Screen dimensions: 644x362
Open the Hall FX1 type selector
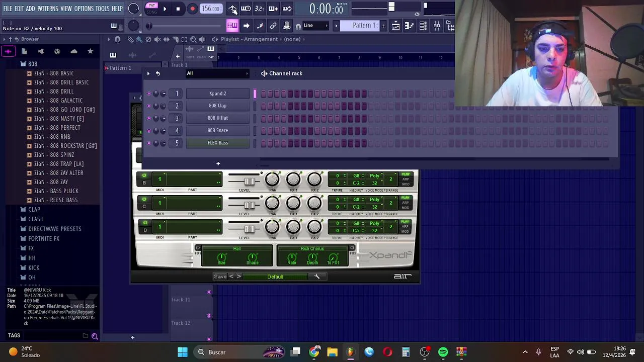coord(237,248)
